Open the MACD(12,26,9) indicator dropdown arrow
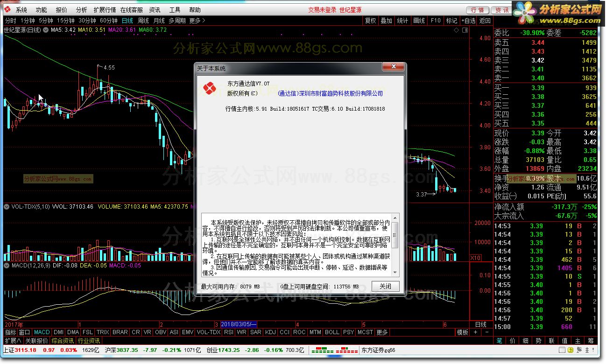This screenshot has height=364, width=606. click(x=7, y=265)
